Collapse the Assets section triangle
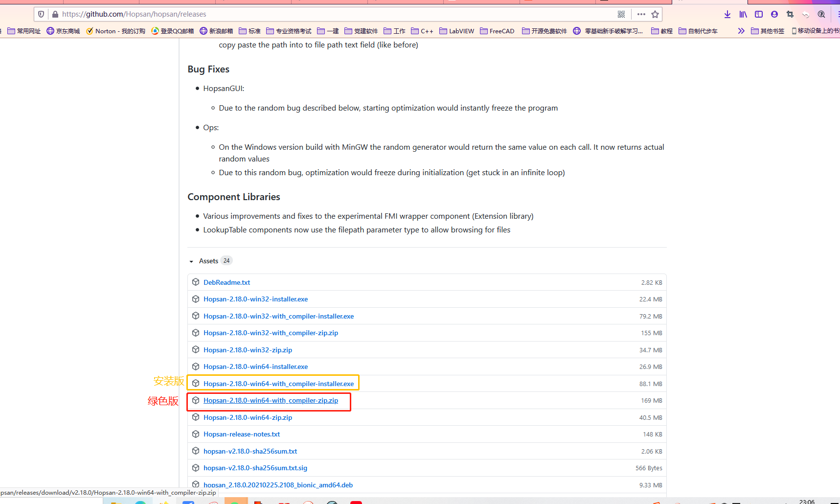The image size is (840, 504). coord(191,261)
